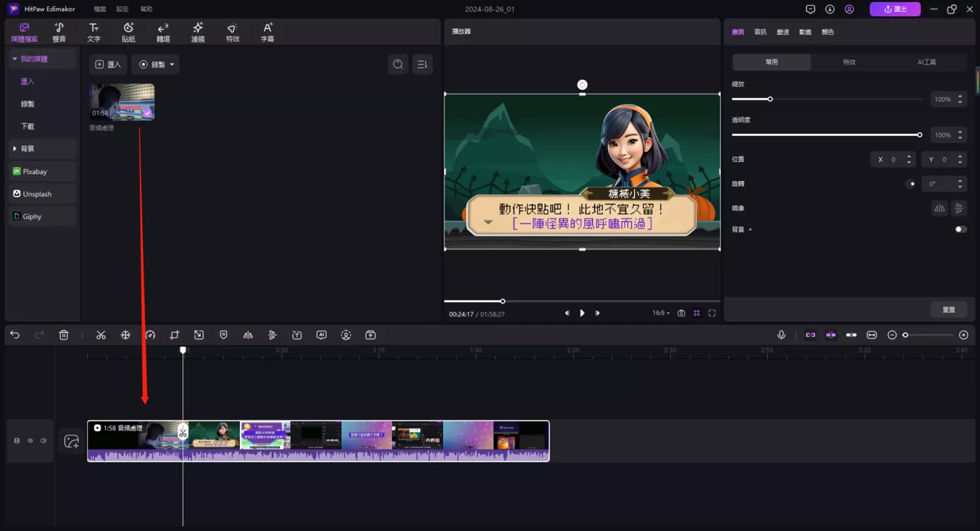The image size is (980, 531).
Task: Select the crop tool in timeline toolbar
Action: coord(174,335)
